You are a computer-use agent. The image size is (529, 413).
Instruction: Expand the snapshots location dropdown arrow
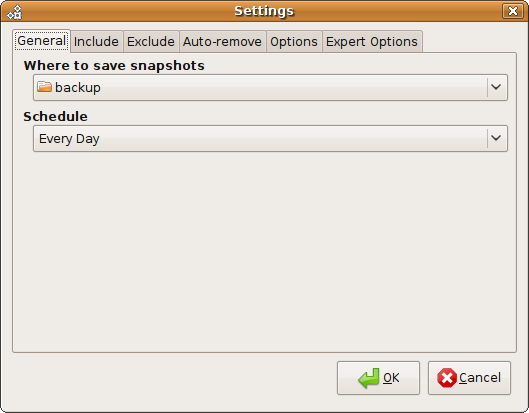(496, 87)
